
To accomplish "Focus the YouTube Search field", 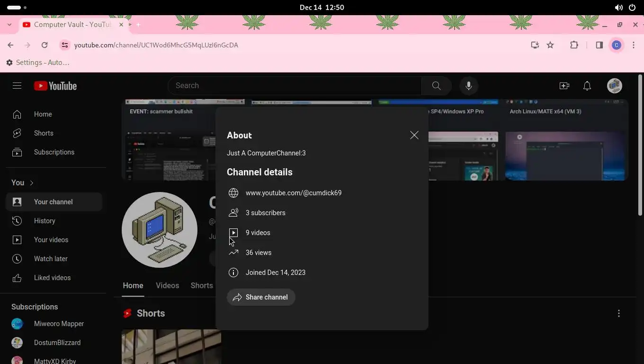I will (x=295, y=86).
